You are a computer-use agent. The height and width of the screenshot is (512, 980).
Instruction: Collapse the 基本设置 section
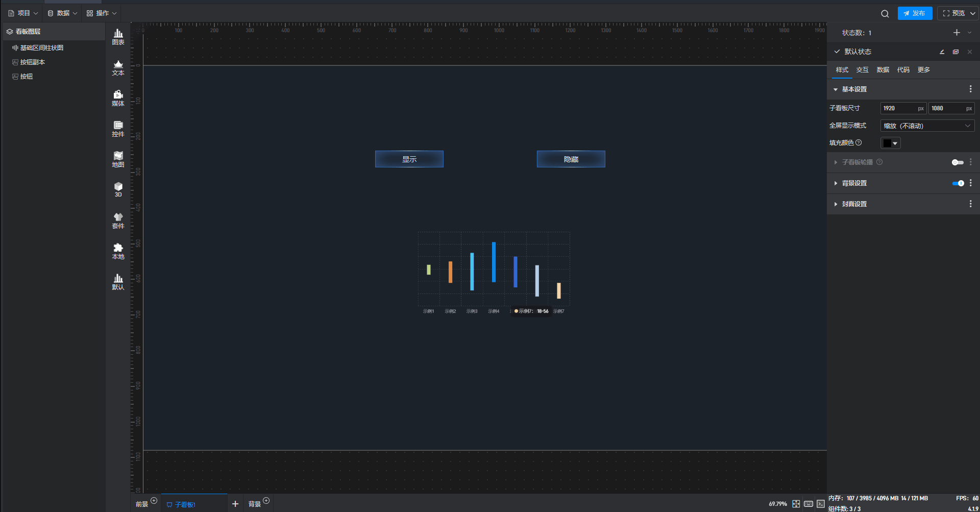point(836,89)
